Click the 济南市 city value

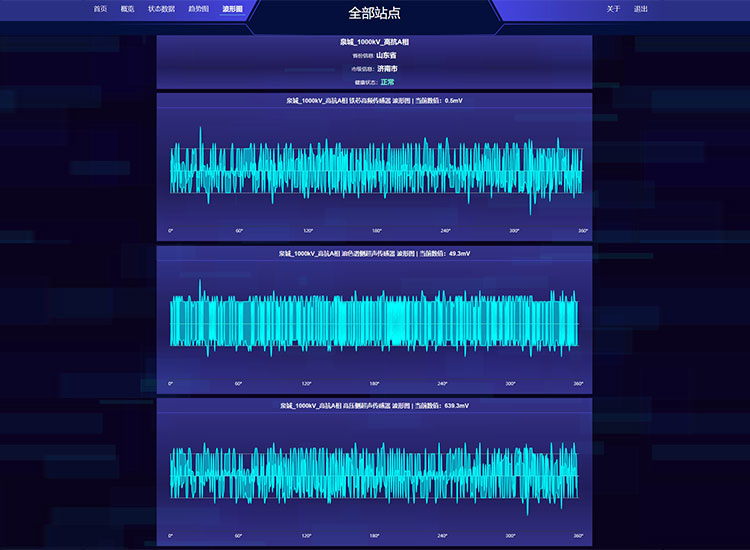coord(386,68)
